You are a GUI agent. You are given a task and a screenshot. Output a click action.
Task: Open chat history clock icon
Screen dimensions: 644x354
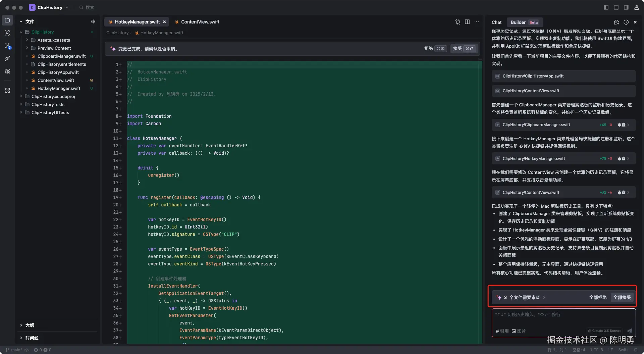626,22
